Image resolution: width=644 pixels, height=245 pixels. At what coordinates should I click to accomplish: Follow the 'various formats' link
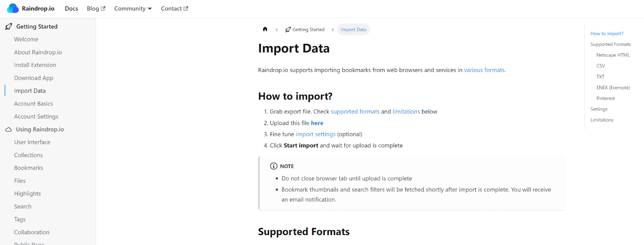(484, 70)
